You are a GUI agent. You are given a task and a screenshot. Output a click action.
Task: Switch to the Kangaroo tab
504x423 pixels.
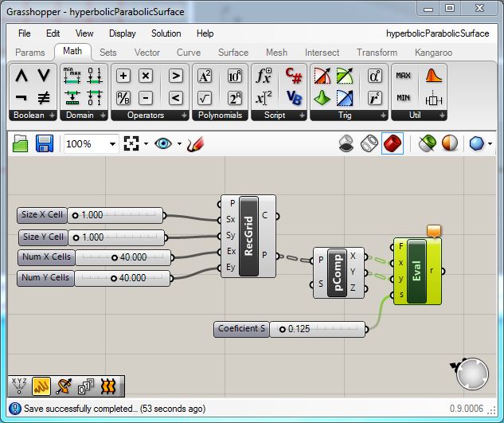(433, 53)
